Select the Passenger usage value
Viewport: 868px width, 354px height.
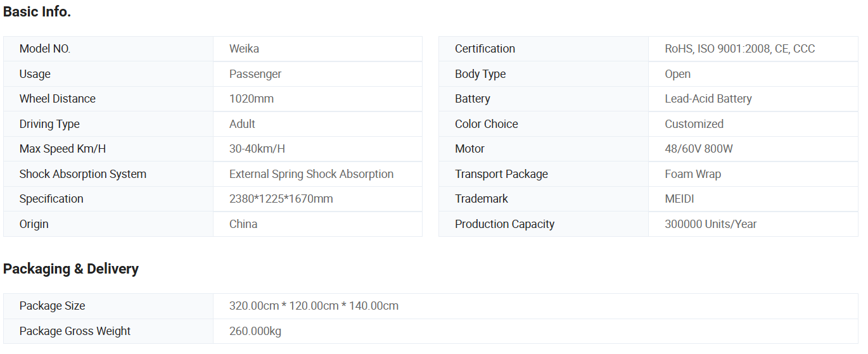point(255,74)
